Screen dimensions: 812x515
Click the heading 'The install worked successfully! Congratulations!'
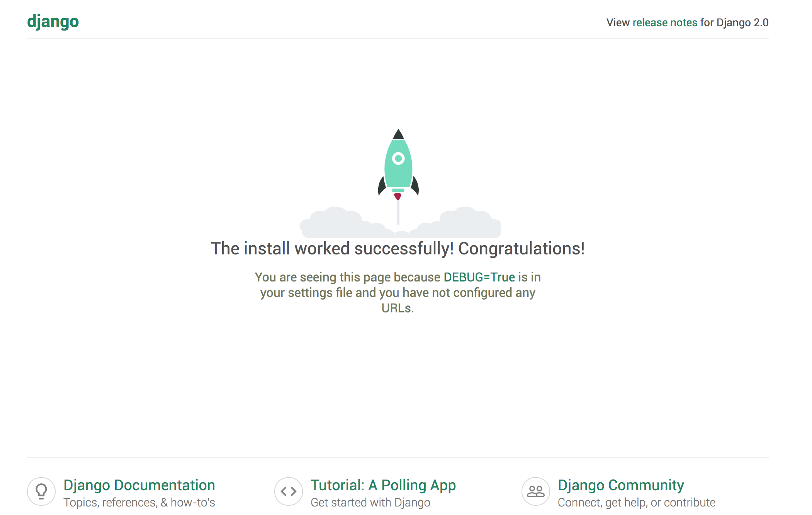(398, 249)
